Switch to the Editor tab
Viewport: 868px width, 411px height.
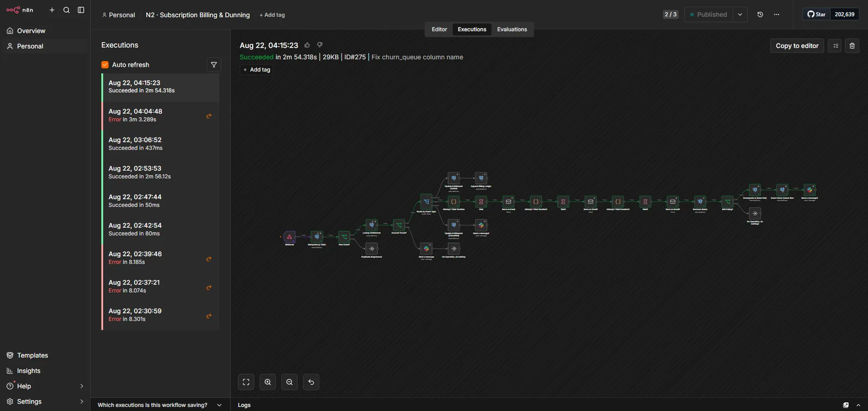439,29
